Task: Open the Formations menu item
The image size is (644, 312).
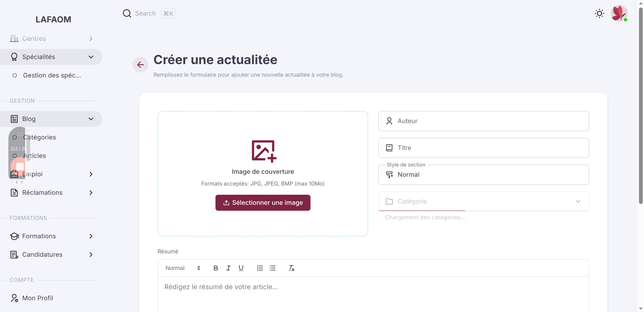Action: click(x=51, y=236)
